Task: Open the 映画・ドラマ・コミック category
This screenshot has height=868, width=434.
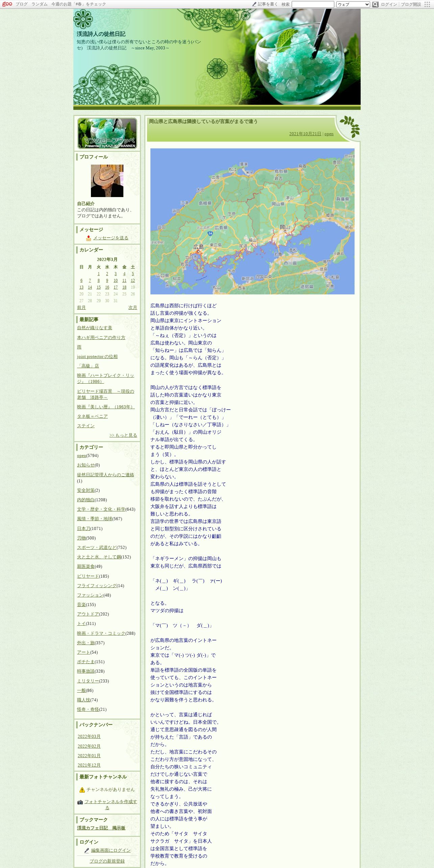Action: 101,633
